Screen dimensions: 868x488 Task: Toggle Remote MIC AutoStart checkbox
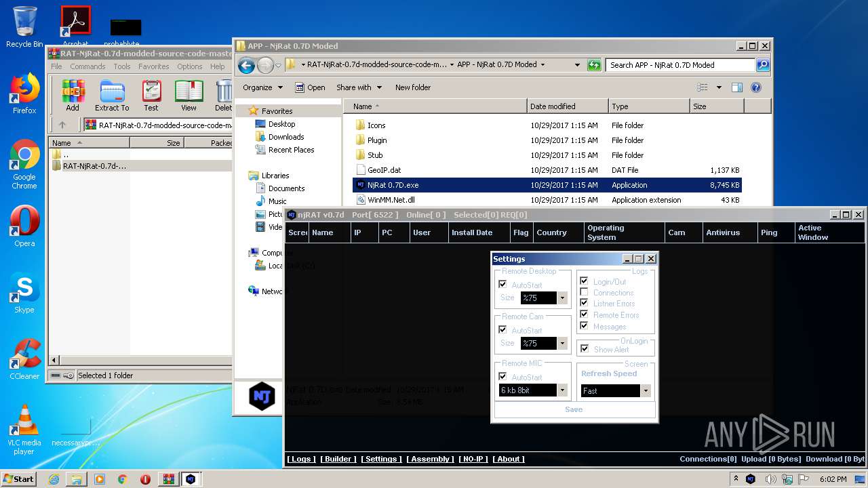[502, 377]
